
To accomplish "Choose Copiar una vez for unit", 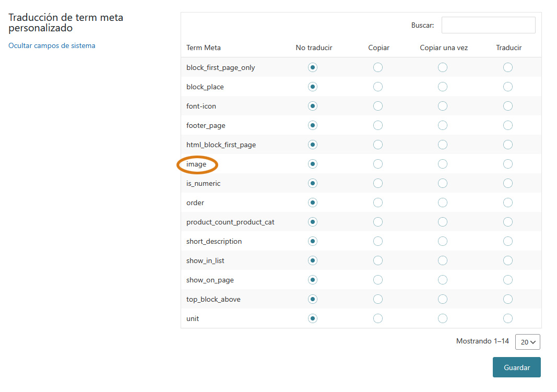I will point(443,318).
